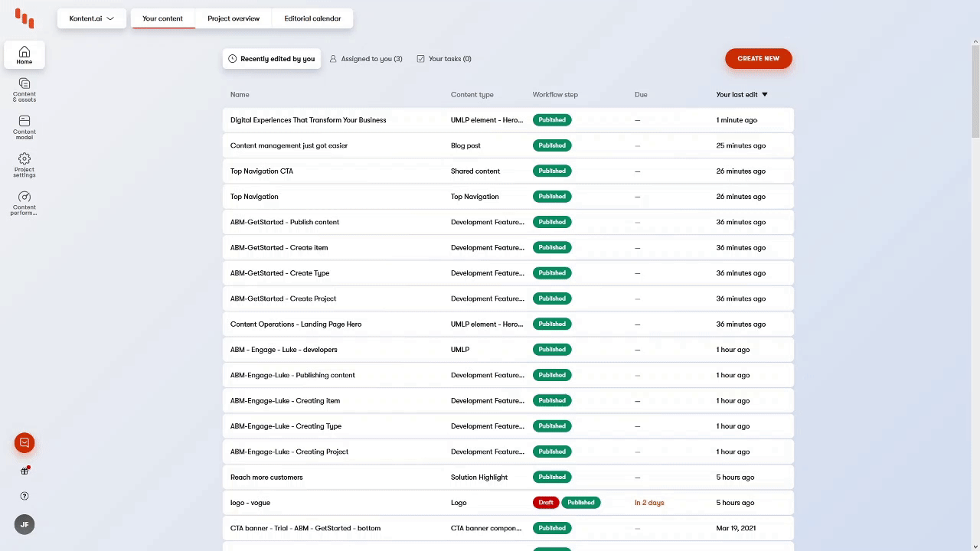The width and height of the screenshot is (980, 551).
Task: Open the gift what's new icon
Action: click(x=24, y=471)
